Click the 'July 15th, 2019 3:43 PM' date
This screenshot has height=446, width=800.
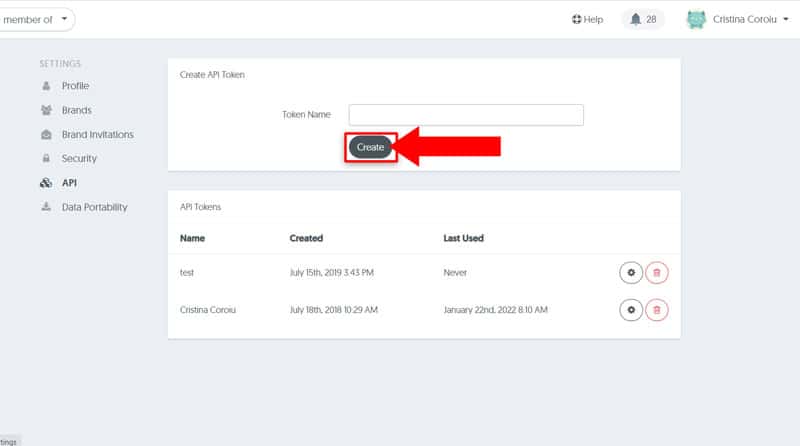(332, 272)
